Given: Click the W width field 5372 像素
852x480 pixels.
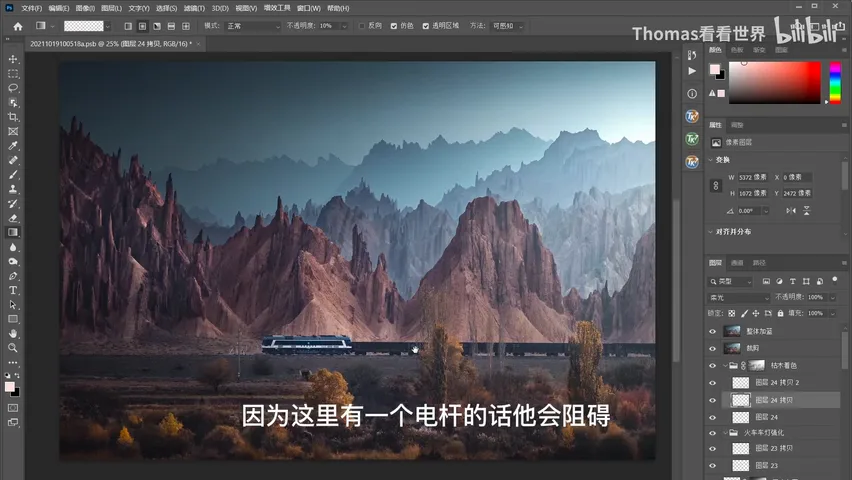Looking at the screenshot, I should [753, 177].
